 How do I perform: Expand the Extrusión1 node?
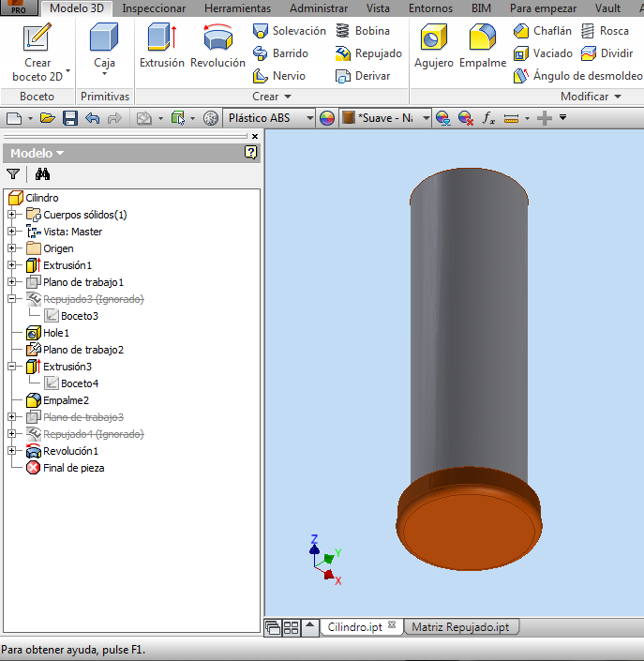12,265
